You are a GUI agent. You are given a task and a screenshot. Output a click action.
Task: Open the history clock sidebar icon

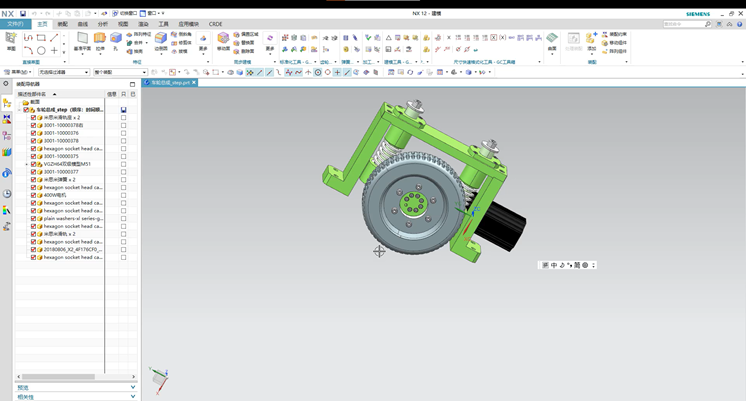click(7, 194)
